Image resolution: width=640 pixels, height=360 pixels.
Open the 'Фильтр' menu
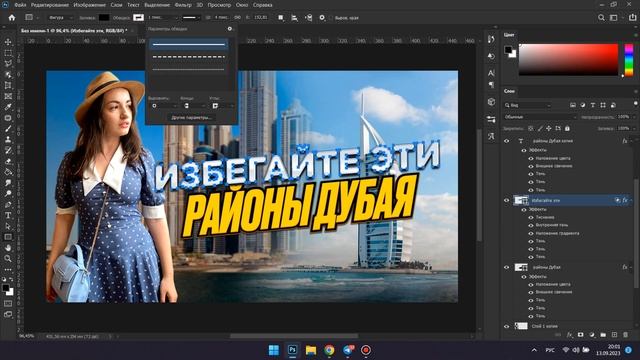183,5
